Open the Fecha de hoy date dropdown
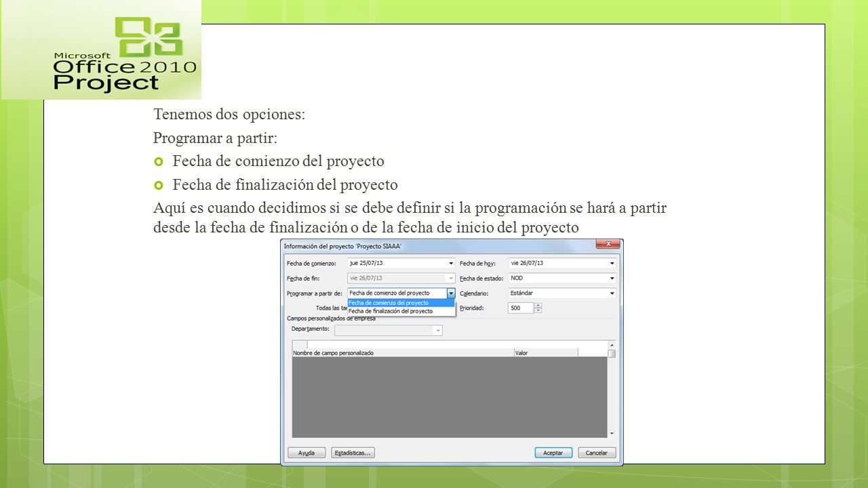This screenshot has height=488, width=868. click(612, 263)
